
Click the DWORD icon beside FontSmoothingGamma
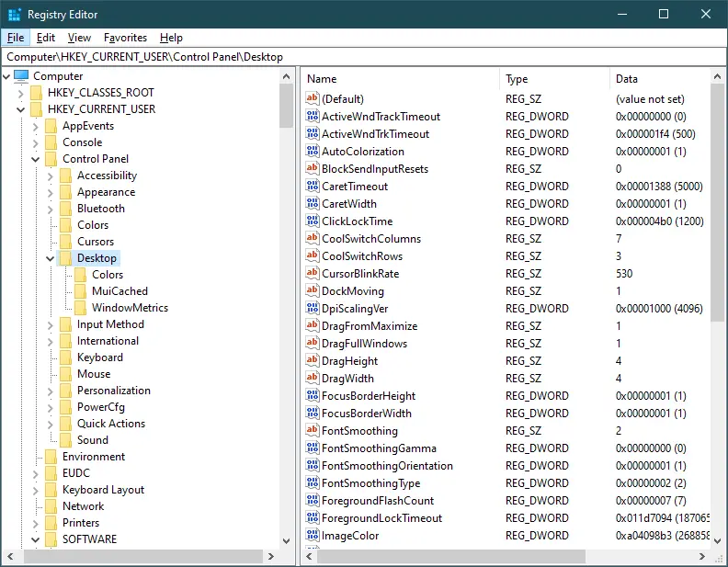[x=313, y=448]
